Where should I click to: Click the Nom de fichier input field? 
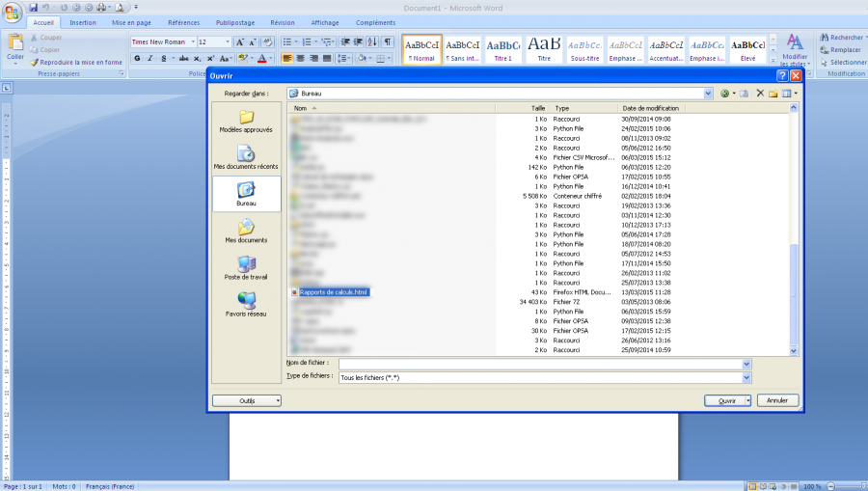(540, 364)
